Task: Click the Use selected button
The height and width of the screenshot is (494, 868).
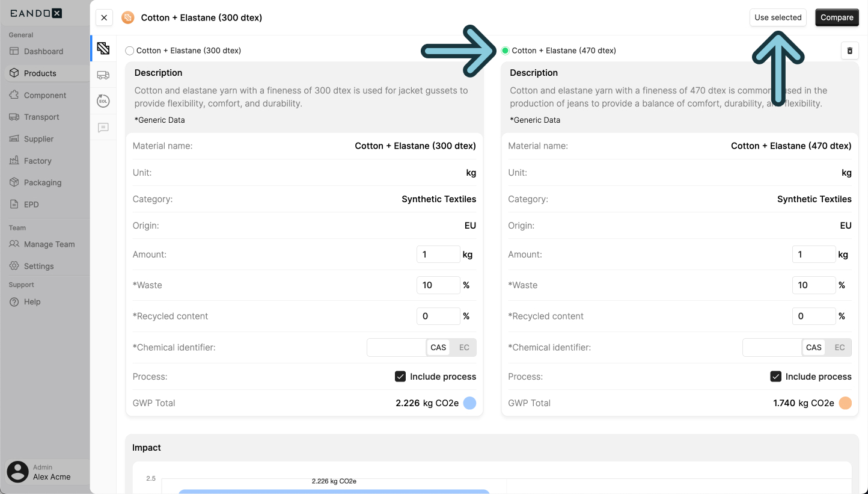Action: coord(778,17)
